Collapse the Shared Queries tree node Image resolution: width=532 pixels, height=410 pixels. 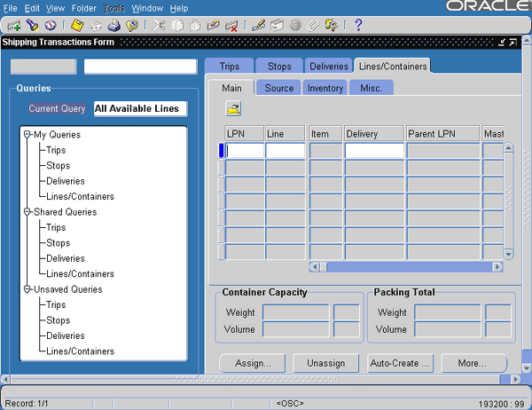[27, 212]
